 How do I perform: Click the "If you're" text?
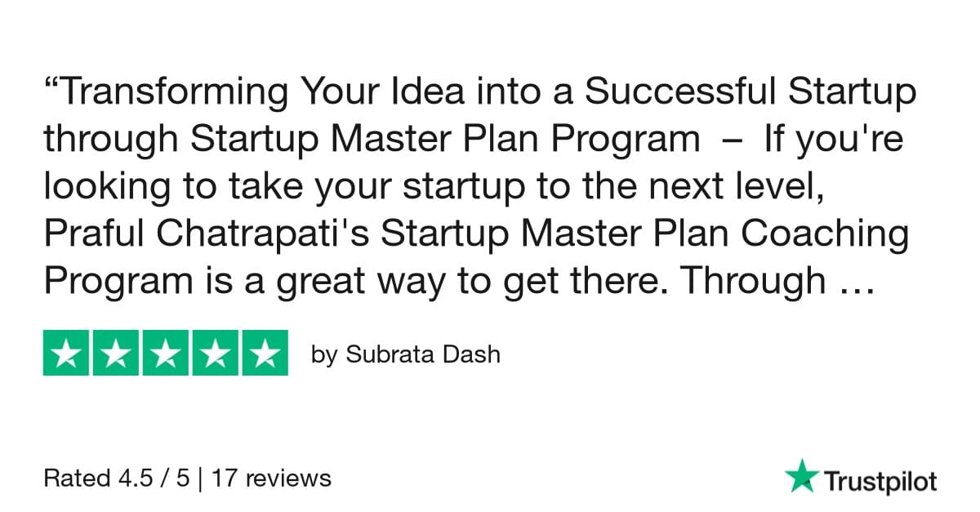[x=833, y=140]
